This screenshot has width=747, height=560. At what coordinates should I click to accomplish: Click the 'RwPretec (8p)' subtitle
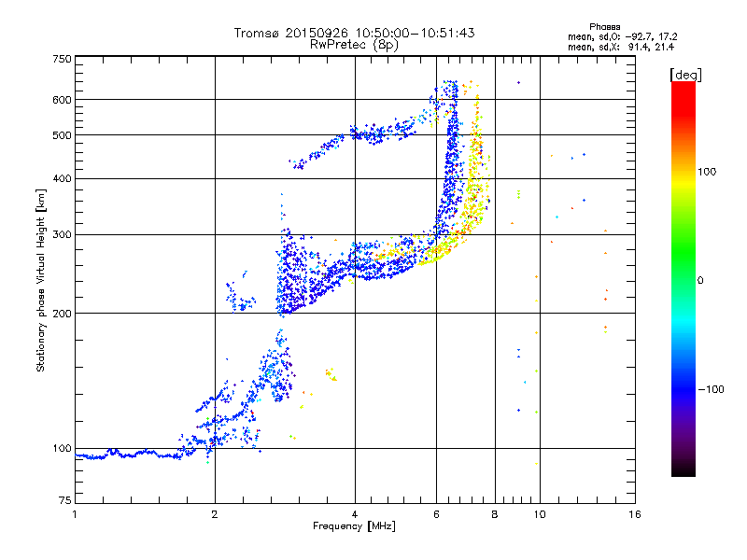click(354, 45)
